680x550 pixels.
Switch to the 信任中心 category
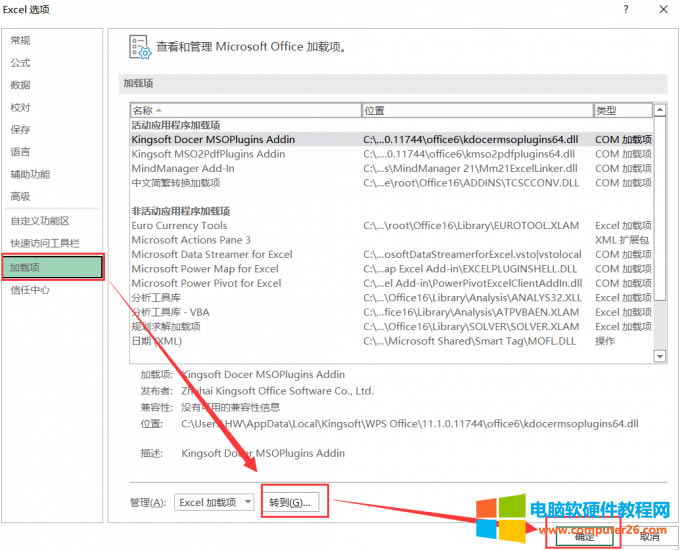click(x=30, y=290)
